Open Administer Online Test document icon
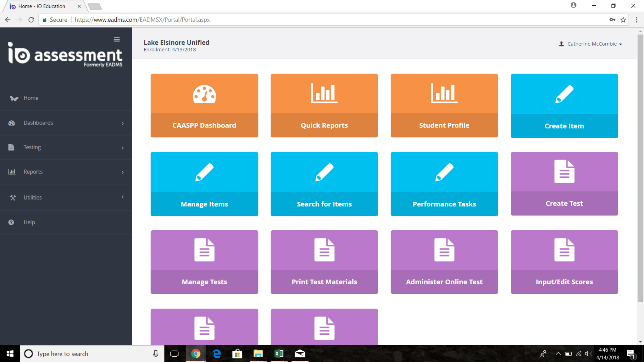Image resolution: width=644 pixels, height=362 pixels. 444,250
